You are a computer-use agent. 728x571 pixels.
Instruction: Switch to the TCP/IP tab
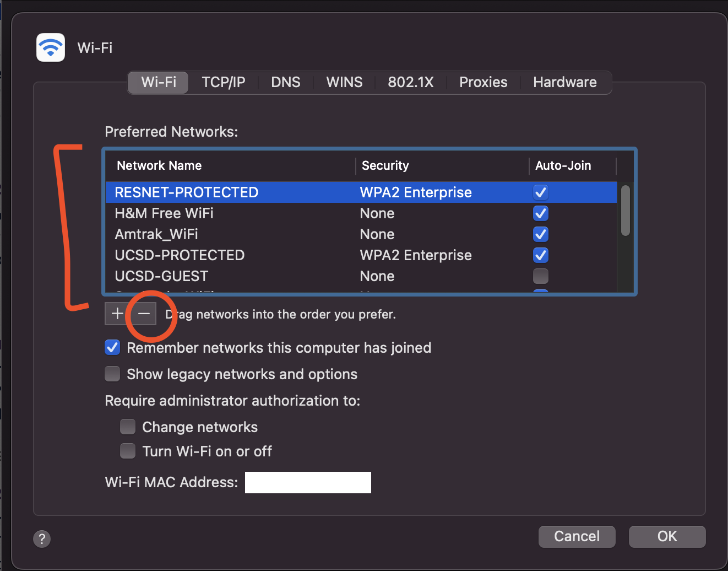223,82
